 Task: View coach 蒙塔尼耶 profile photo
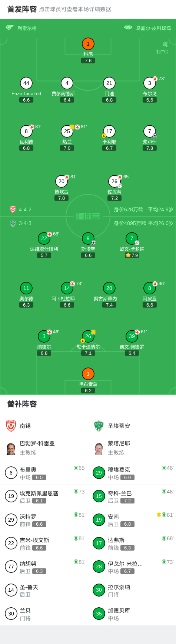click(99, 449)
